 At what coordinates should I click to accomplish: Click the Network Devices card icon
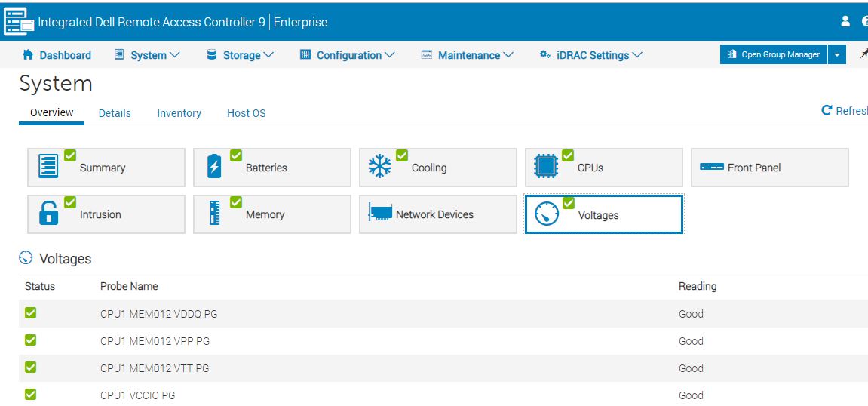point(379,214)
